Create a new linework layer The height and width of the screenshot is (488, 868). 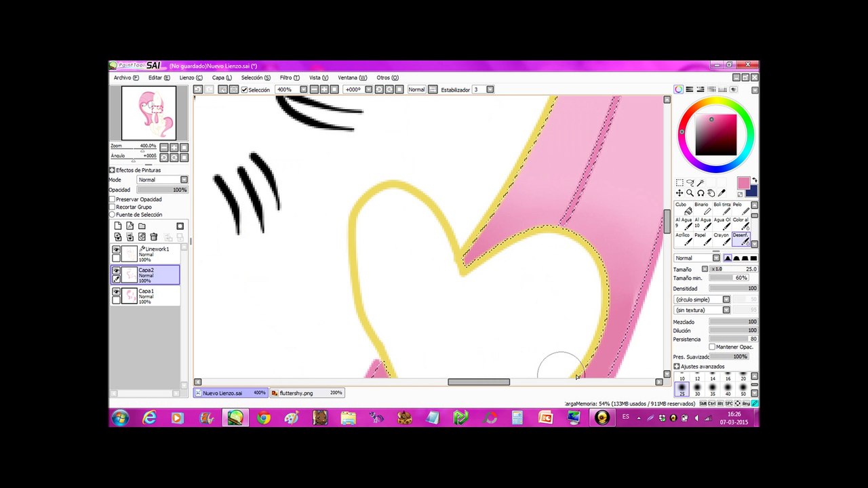pos(130,226)
